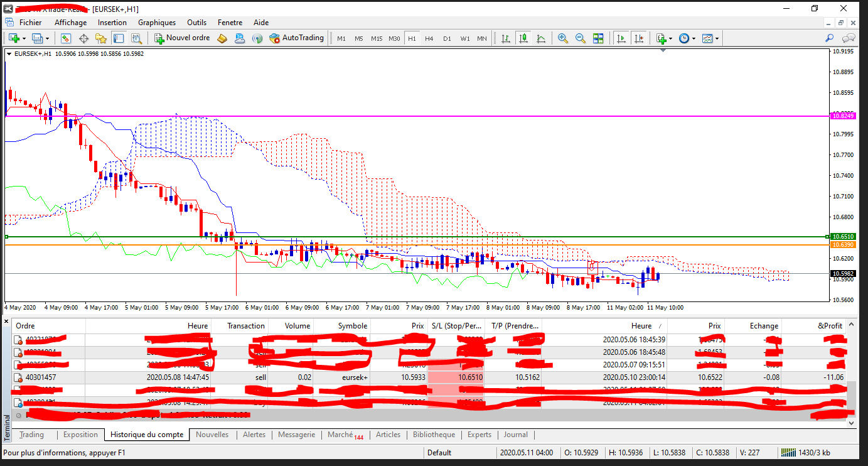Toggle chart shift icon

(x=639, y=38)
